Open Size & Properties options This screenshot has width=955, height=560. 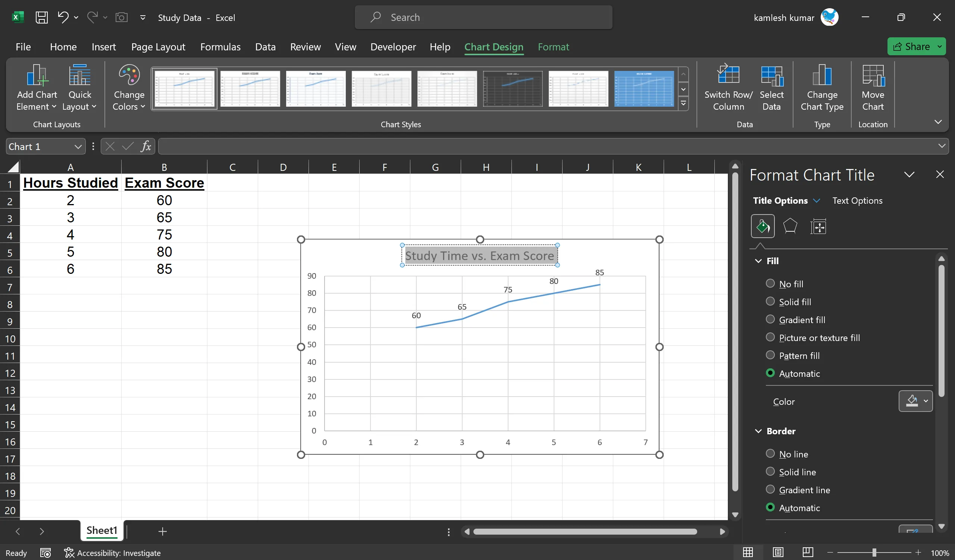(818, 226)
